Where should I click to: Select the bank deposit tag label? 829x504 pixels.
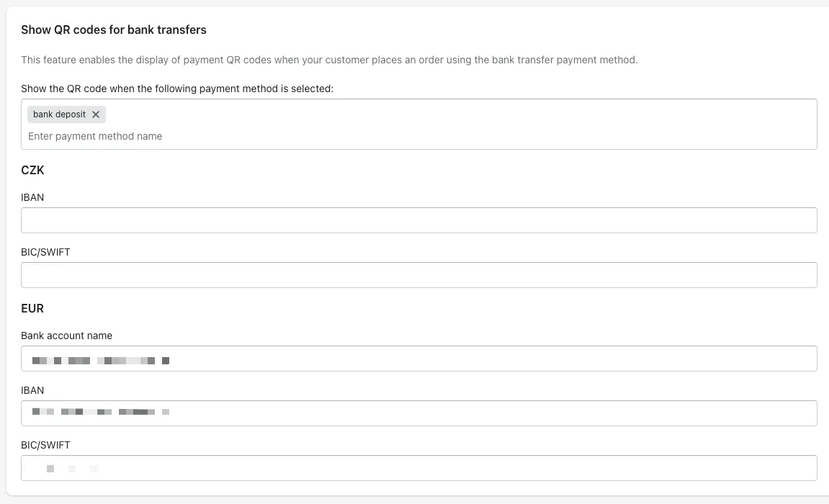(60, 114)
